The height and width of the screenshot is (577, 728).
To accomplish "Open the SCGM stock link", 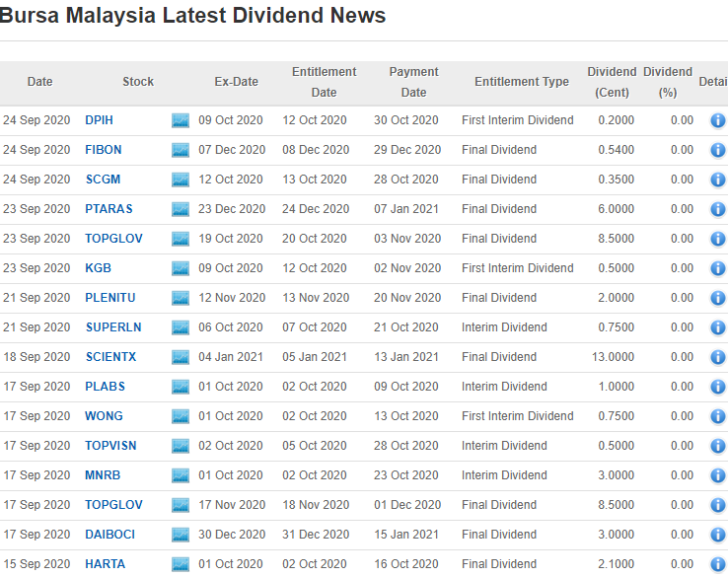I will pos(104,180).
